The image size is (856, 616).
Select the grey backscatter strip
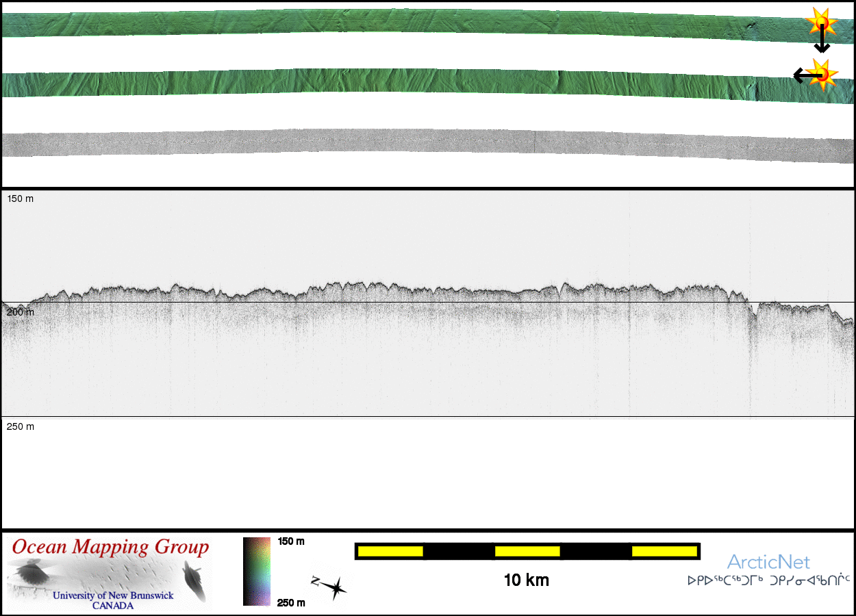(411, 144)
